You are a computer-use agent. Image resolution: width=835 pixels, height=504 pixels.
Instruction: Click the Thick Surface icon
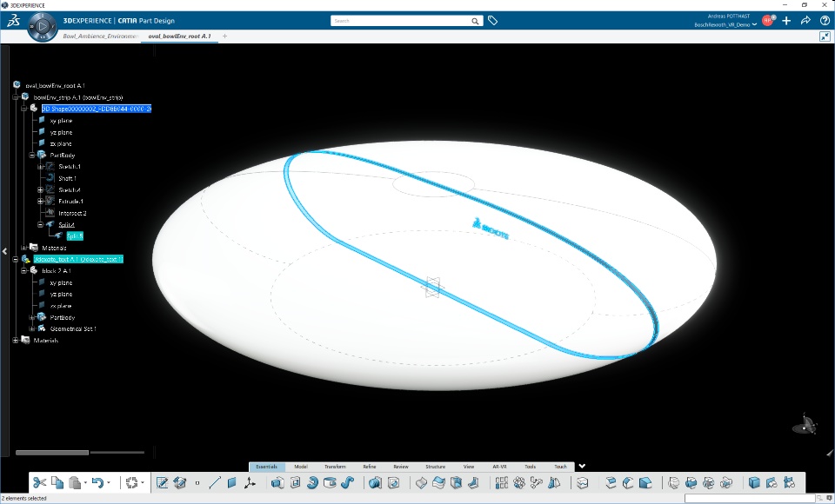(438, 483)
